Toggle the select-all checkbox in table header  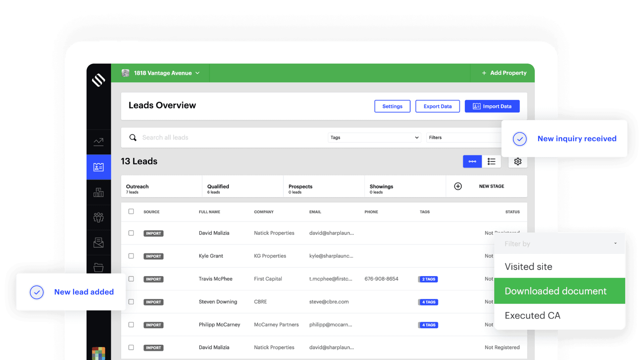[x=131, y=212]
